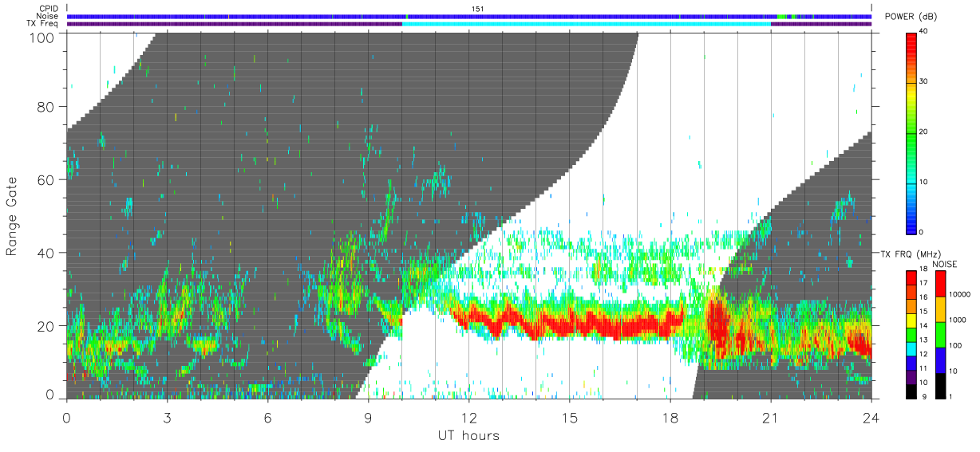The width and height of the screenshot is (980, 452).
Task: Click the '3' UT hours tick label
Action: (167, 416)
